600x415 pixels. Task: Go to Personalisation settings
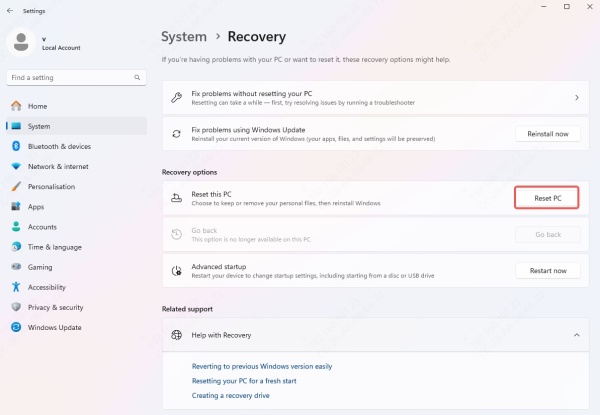[76, 187]
